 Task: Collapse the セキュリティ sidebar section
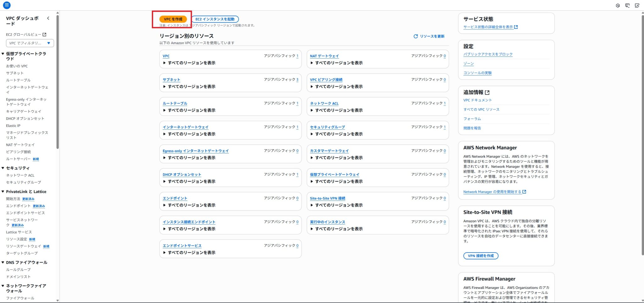point(3,168)
